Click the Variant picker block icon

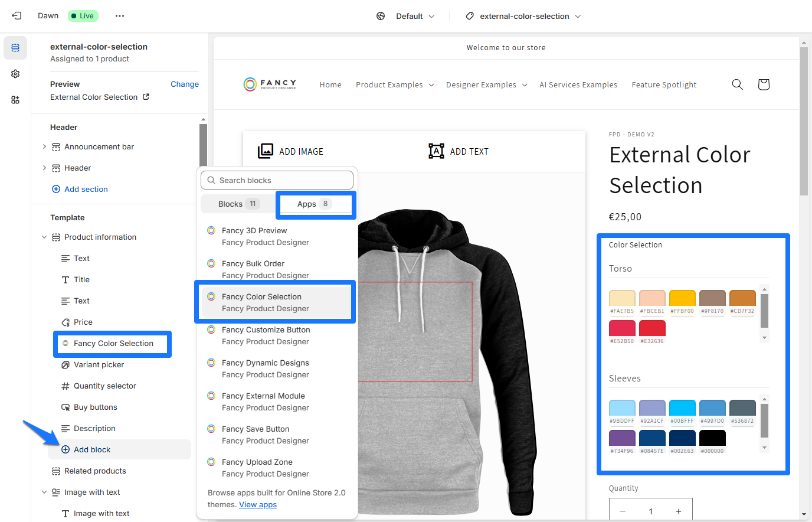(x=66, y=364)
